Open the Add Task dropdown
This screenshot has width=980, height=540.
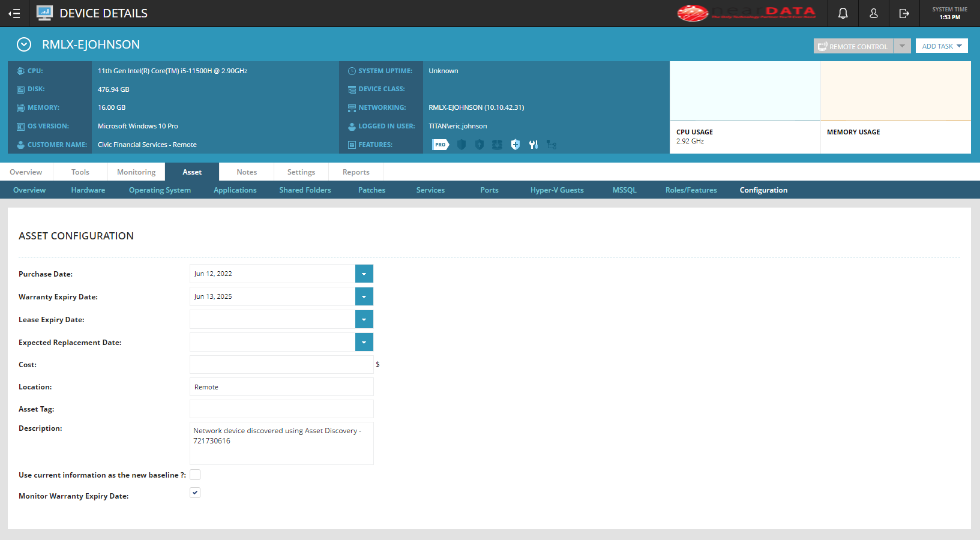(x=942, y=46)
